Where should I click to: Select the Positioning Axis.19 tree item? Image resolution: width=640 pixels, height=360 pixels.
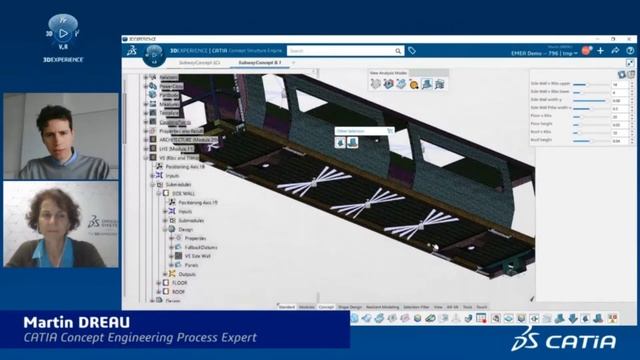click(x=198, y=202)
